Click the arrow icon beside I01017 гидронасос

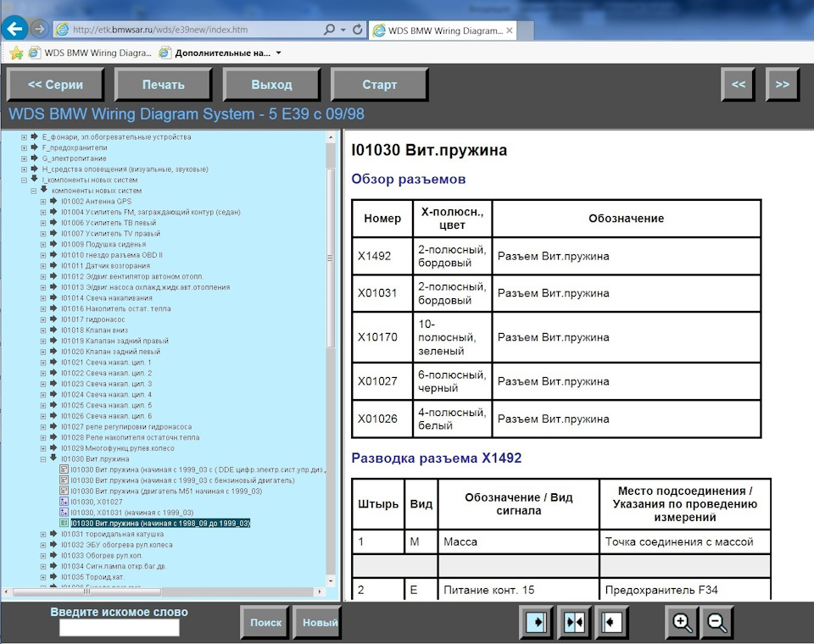(x=53, y=319)
